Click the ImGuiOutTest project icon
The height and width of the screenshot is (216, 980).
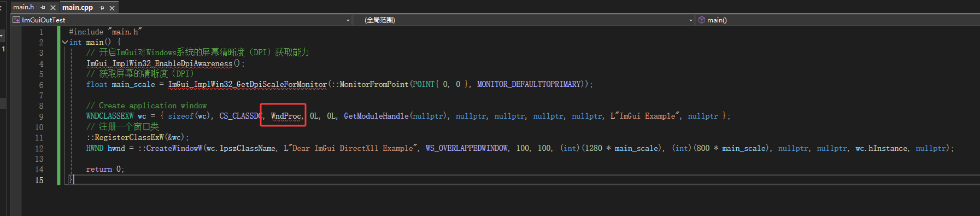tap(16, 20)
